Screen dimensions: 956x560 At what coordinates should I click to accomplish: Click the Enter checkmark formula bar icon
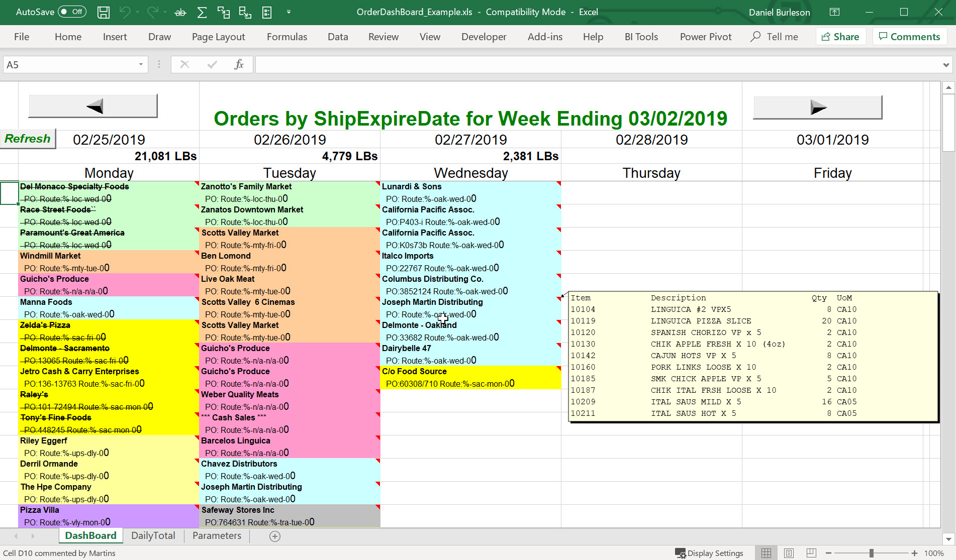pos(212,64)
